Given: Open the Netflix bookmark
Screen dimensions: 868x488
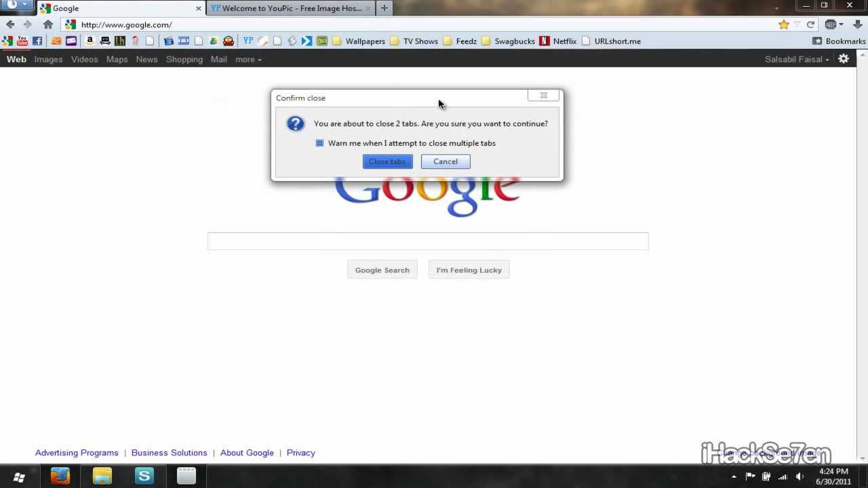Looking at the screenshot, I should (558, 41).
